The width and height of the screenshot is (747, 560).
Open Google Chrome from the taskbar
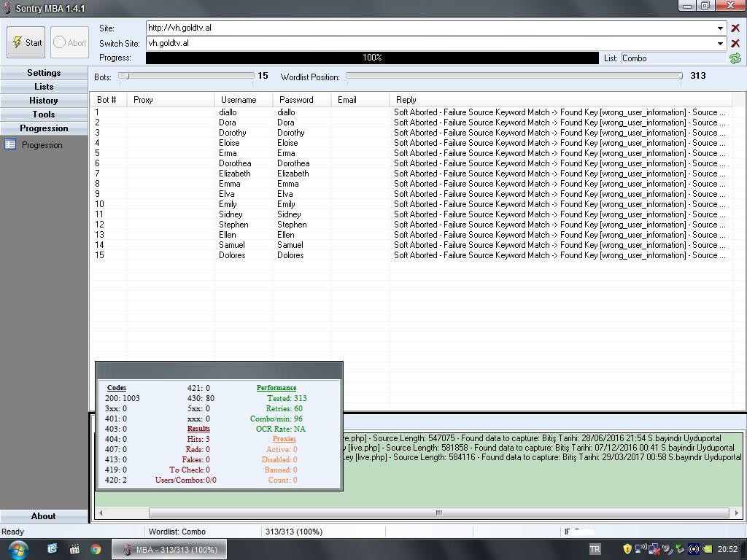96,549
